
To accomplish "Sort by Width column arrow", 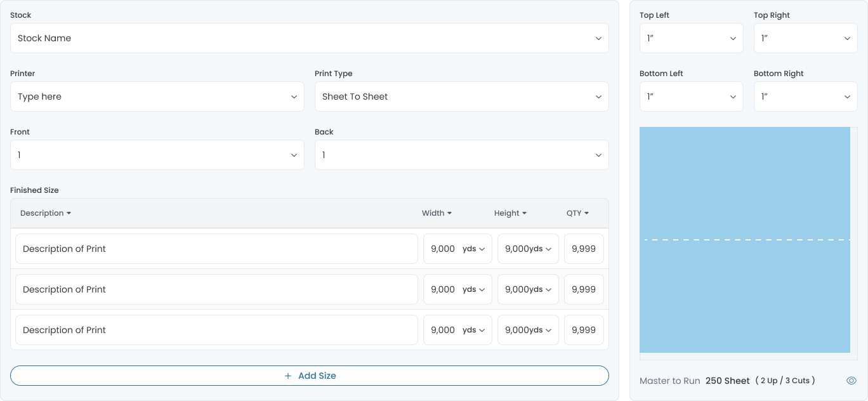I will point(449,213).
